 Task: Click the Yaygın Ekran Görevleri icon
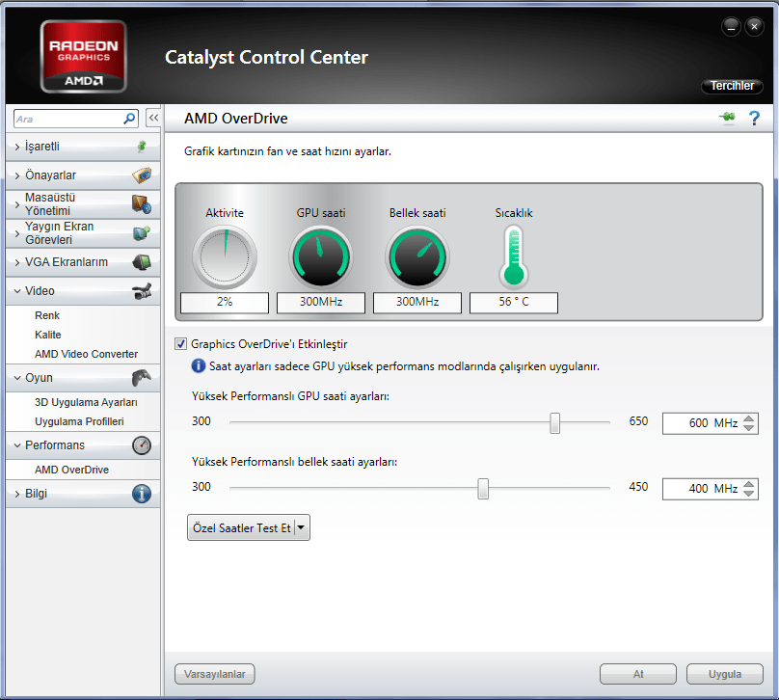tap(142, 232)
